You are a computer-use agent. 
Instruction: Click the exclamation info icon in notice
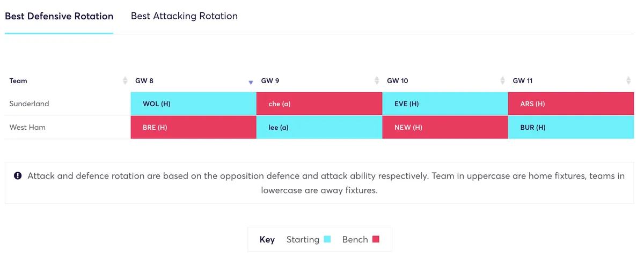coord(18,175)
